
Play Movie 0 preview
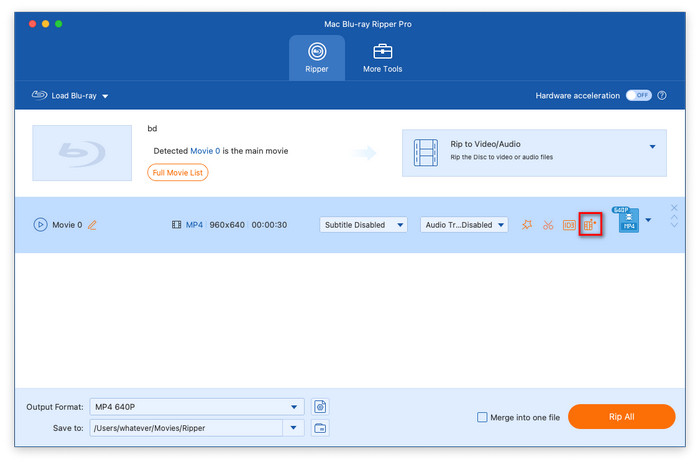(x=41, y=225)
